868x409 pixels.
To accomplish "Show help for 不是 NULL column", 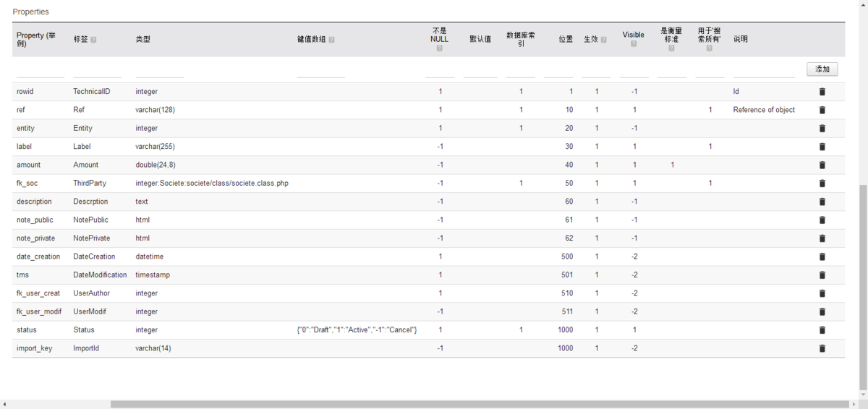I will point(439,48).
